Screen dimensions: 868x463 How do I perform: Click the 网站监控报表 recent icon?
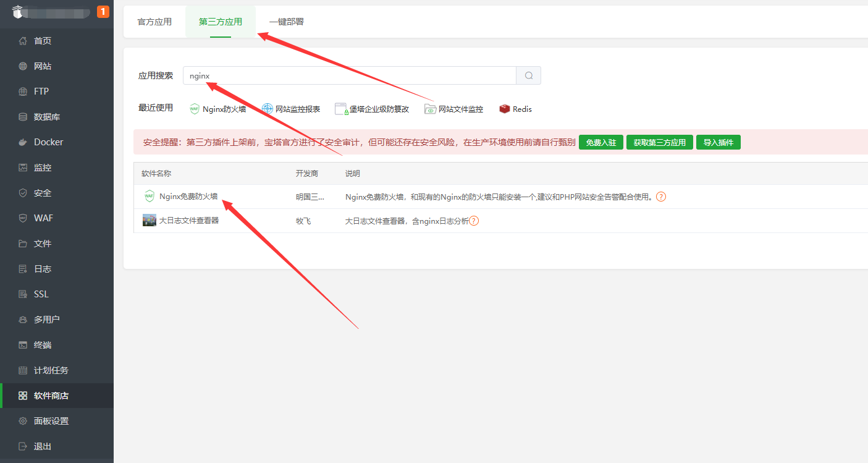click(x=268, y=109)
